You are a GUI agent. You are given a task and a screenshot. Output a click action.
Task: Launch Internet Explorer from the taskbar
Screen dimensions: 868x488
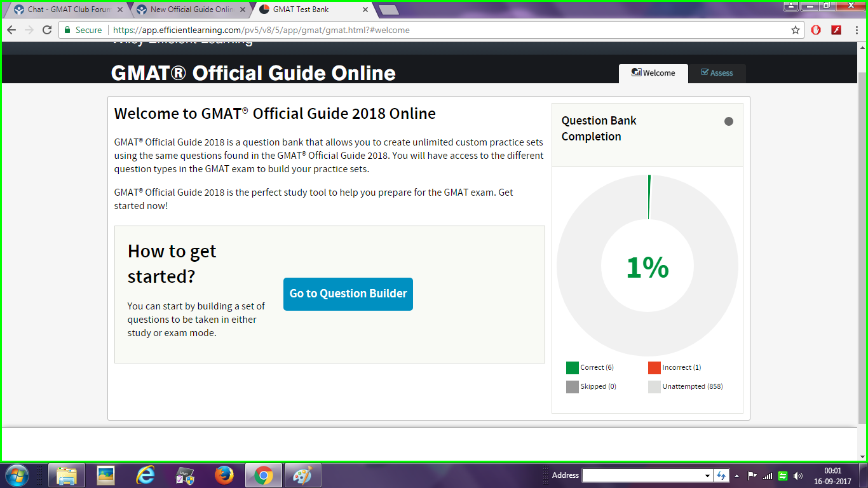coord(146,475)
